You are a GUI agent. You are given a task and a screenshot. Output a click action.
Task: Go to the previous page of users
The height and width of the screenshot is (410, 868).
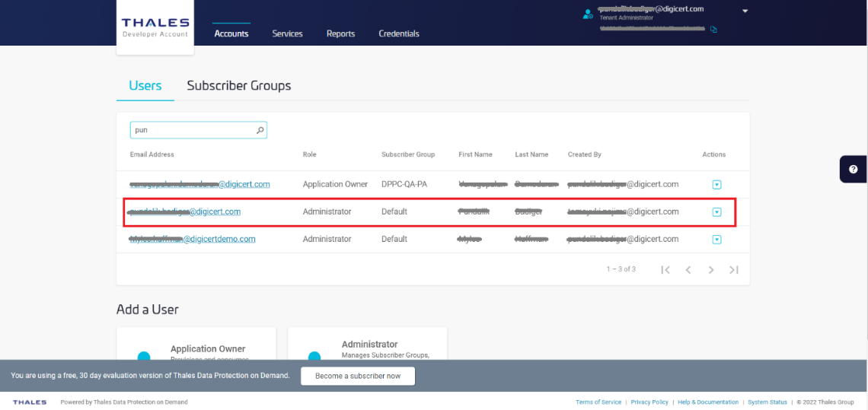(x=688, y=269)
